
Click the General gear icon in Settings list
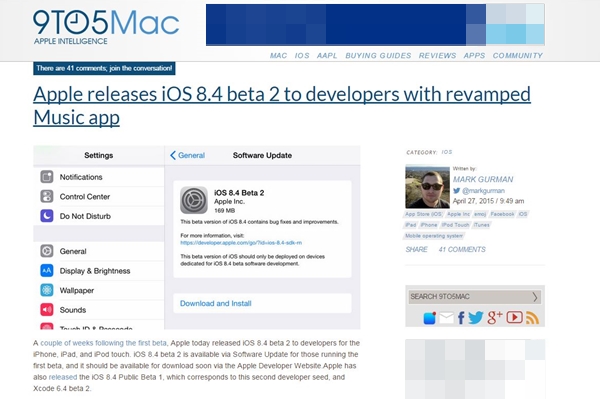click(x=47, y=251)
